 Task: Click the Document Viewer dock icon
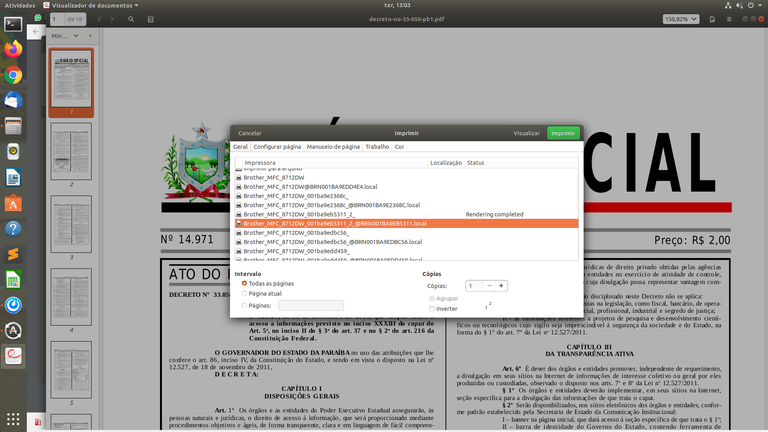point(13,356)
